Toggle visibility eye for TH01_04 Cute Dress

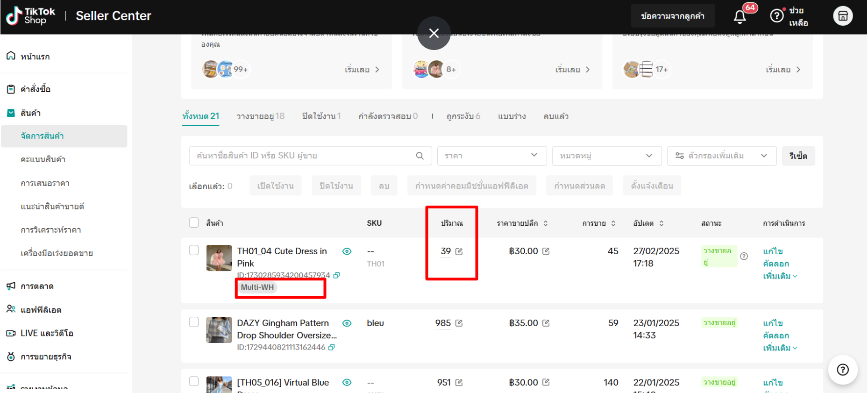[x=347, y=251]
